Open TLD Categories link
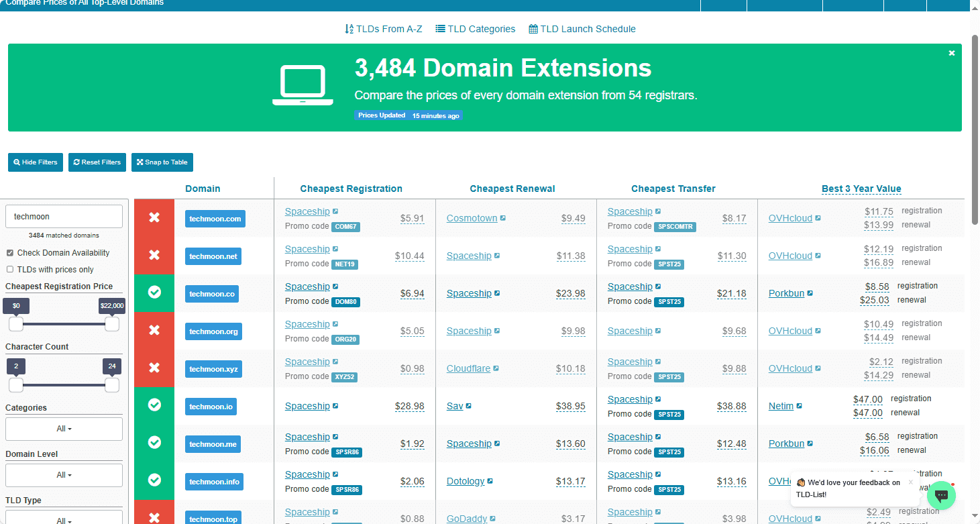This screenshot has height=524, width=980. [x=476, y=29]
